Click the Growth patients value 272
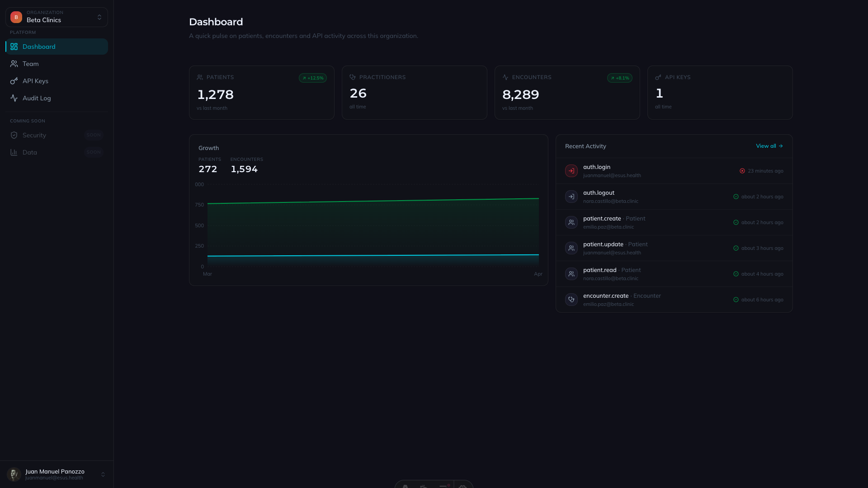 tap(208, 169)
